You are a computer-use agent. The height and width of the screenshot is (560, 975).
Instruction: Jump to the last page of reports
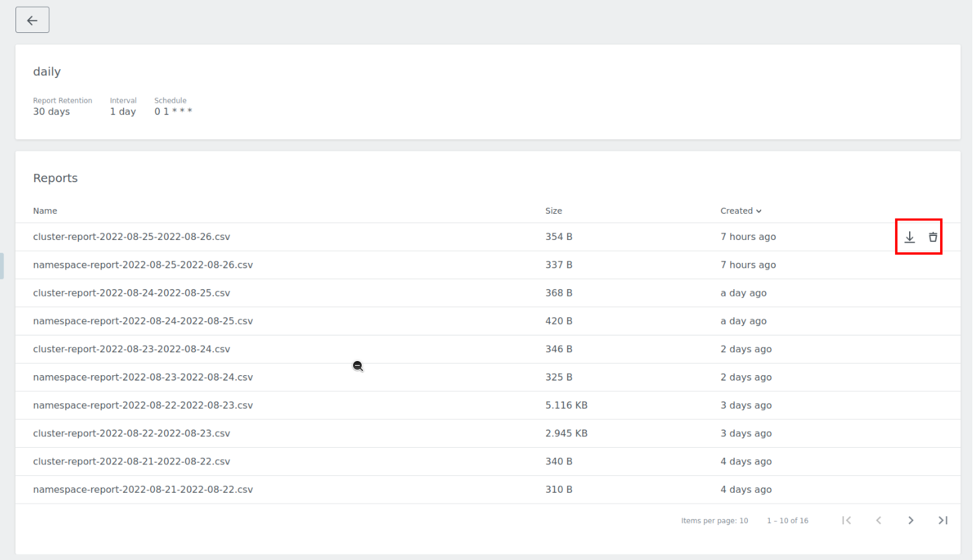pyautogui.click(x=943, y=520)
